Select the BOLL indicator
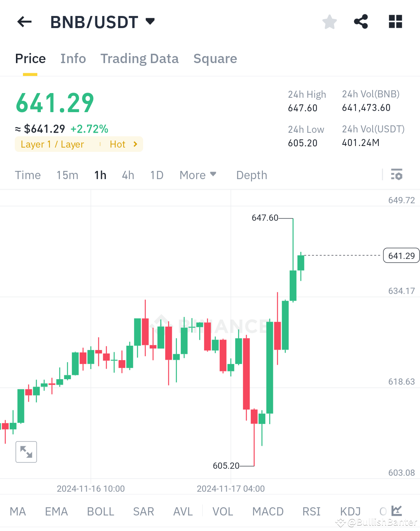The height and width of the screenshot is (531, 420). coord(100,511)
